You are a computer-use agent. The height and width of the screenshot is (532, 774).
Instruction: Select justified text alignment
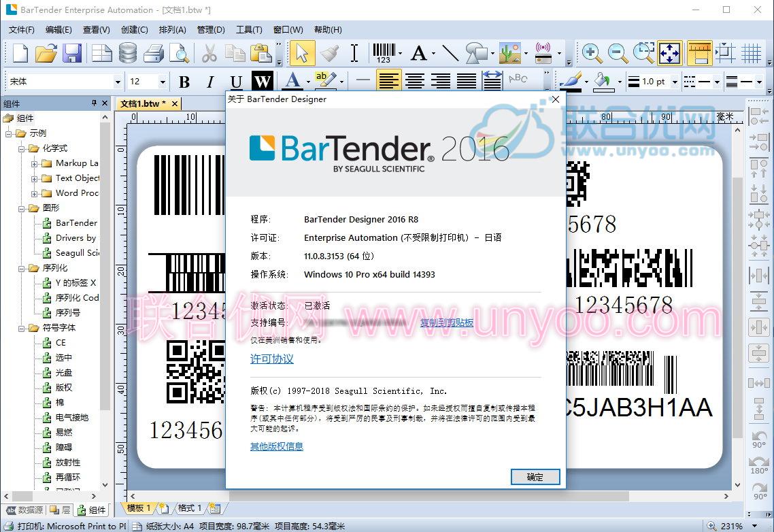coord(466,80)
